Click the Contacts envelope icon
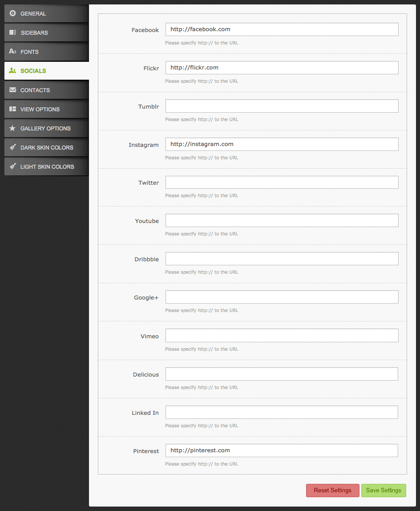420x511 pixels. click(x=13, y=89)
